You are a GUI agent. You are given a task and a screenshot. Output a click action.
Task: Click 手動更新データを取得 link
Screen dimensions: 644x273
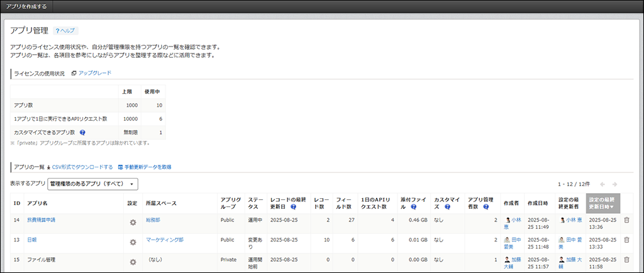pyautogui.click(x=148, y=167)
